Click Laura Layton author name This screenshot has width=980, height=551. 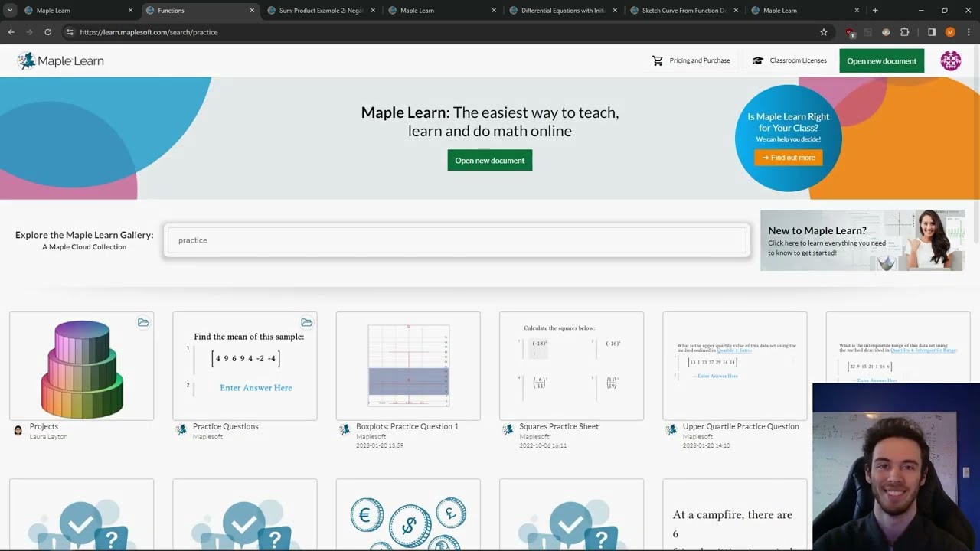[x=48, y=436]
